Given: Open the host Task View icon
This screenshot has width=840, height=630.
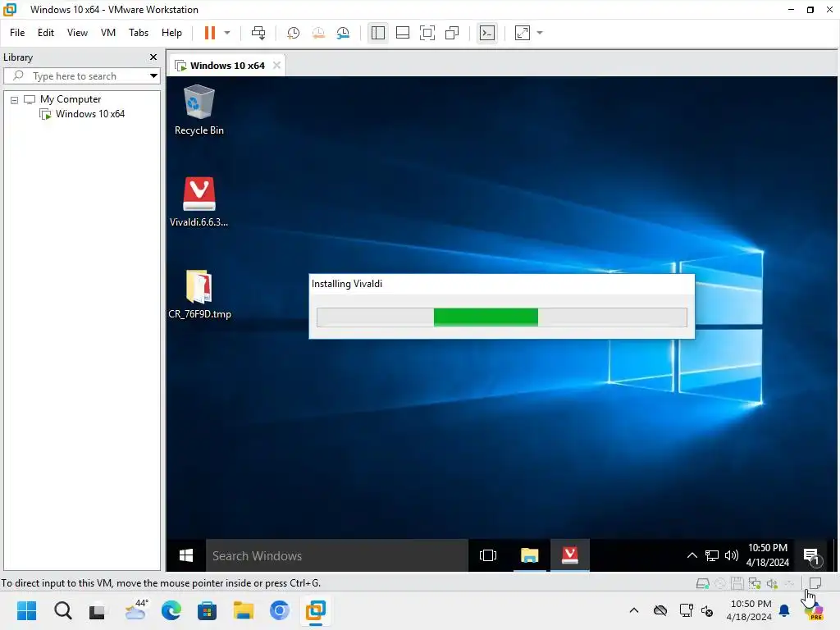Looking at the screenshot, I should [x=98, y=610].
